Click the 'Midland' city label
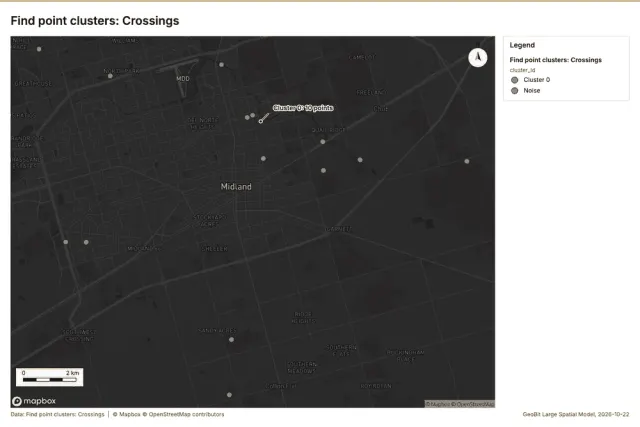 236,187
